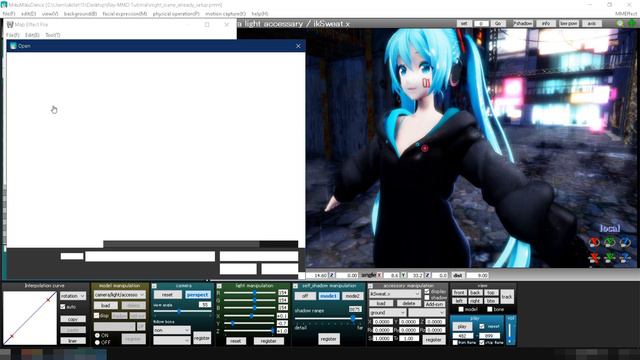Toggle accessory shadow checkbox
Viewport: 640px width, 360px height.
(427, 298)
